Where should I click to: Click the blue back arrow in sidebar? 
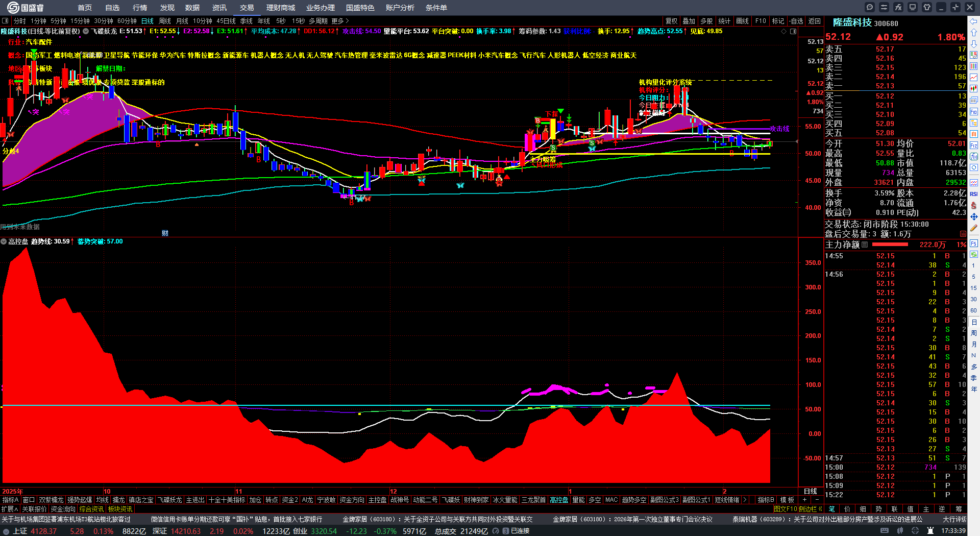tap(974, 21)
